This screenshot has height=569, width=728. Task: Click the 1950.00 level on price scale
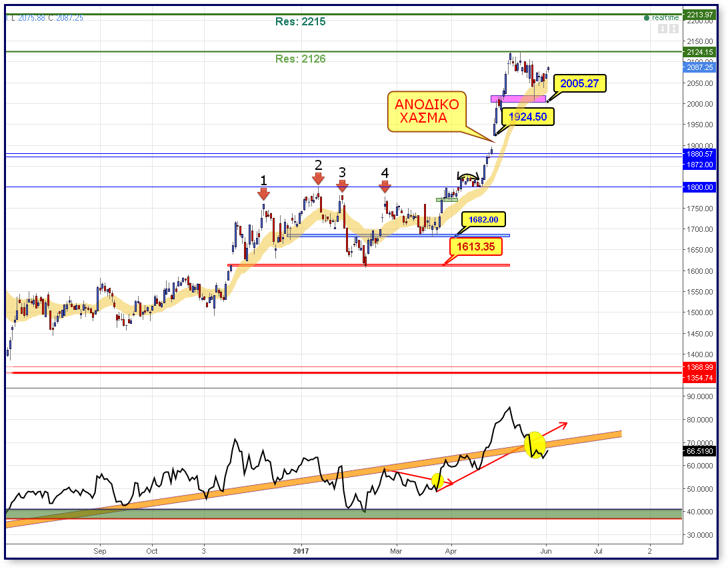tap(700, 125)
